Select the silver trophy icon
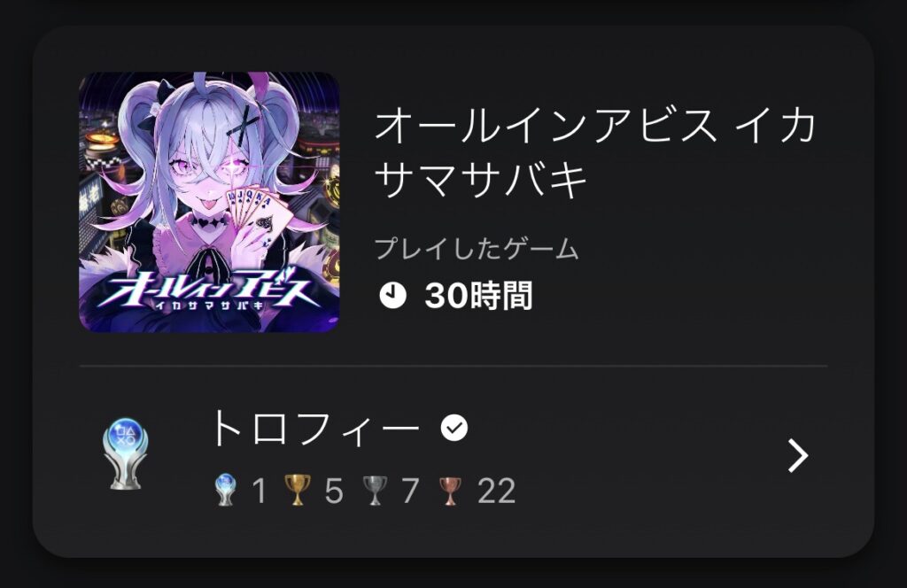This screenshot has width=907, height=588. [x=375, y=491]
